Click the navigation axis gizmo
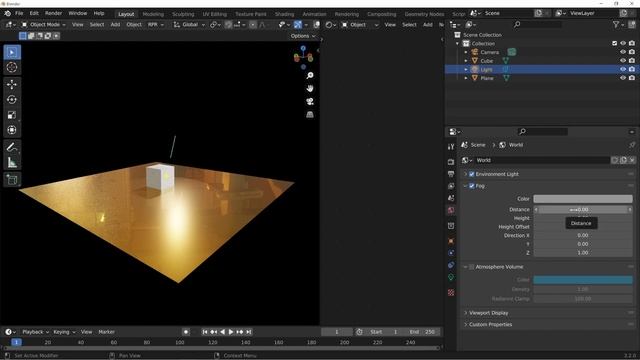This screenshot has width=640, height=360. (x=303, y=56)
